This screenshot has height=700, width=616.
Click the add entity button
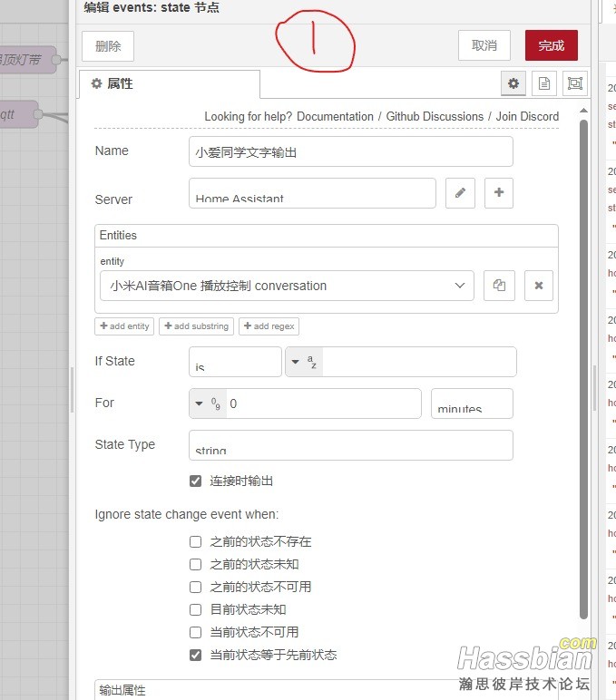tap(124, 326)
